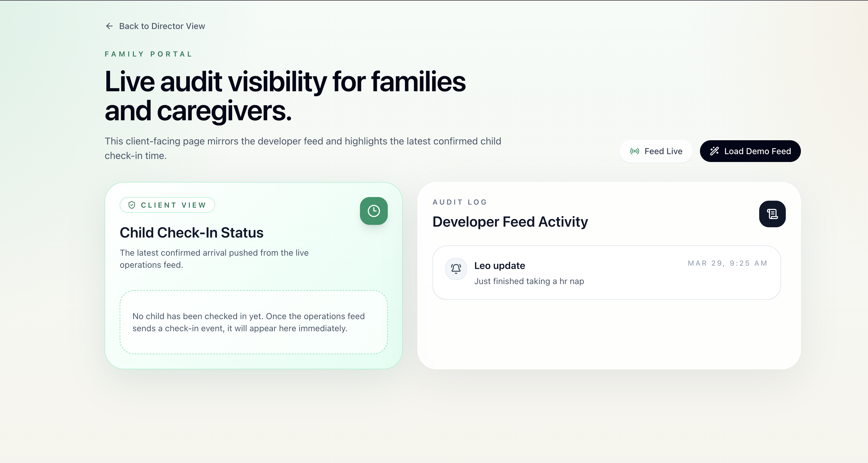Click the bell icon on Leo update
This screenshot has width=868, height=463.
tap(456, 269)
